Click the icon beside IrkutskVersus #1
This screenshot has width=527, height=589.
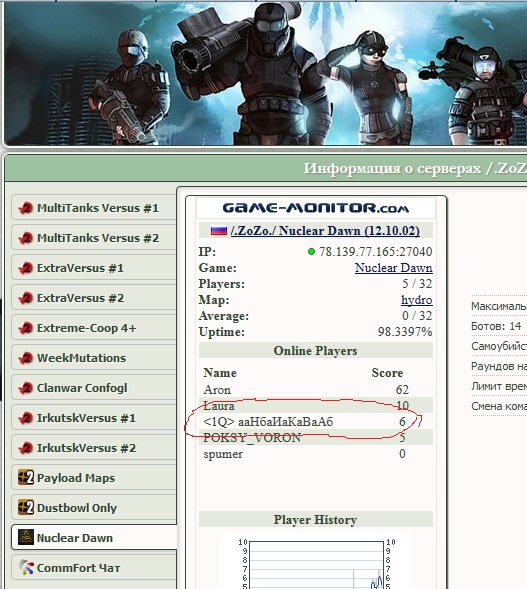tap(26, 418)
